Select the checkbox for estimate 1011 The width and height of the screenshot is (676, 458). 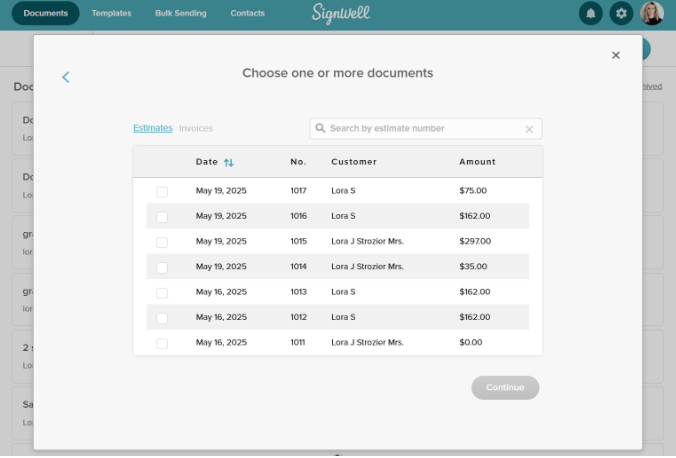[162, 343]
